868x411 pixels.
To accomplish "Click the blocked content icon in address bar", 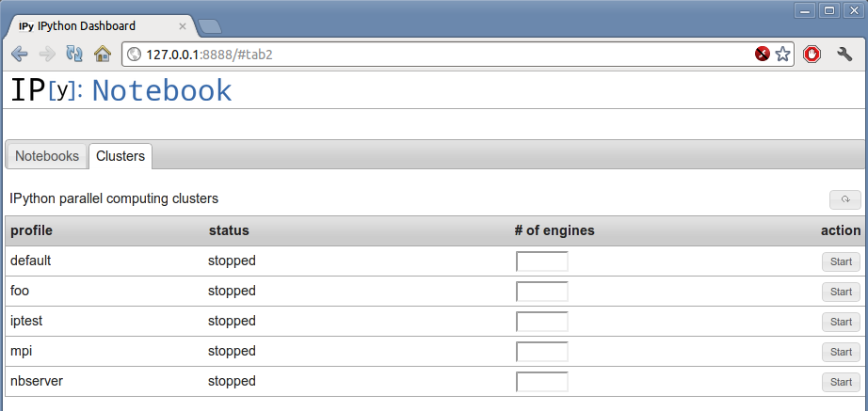I will (763, 54).
